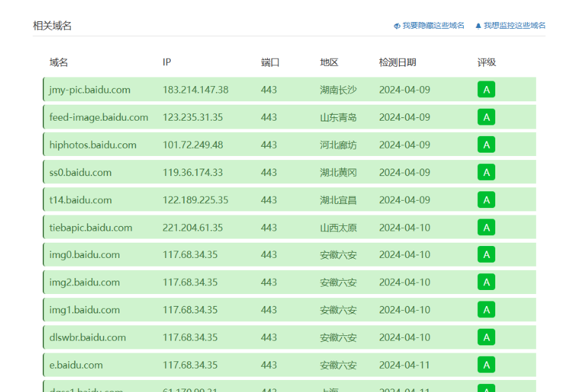Click IP address 119.36.174.33
Screen dimensions: 584x392
[x=193, y=172]
